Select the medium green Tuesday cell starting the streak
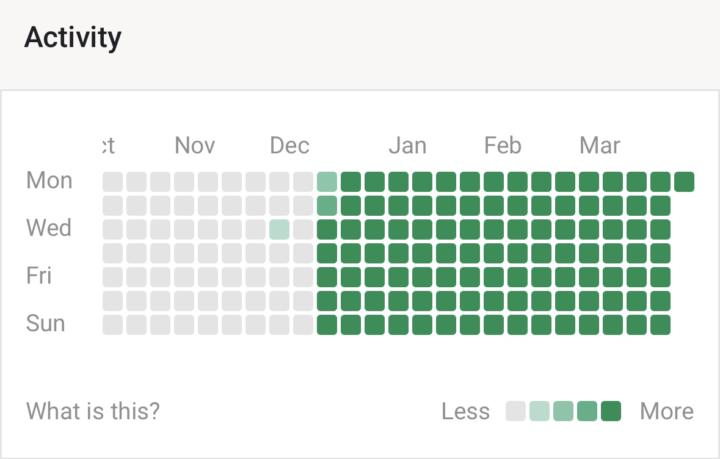The width and height of the screenshot is (720, 459). [327, 205]
